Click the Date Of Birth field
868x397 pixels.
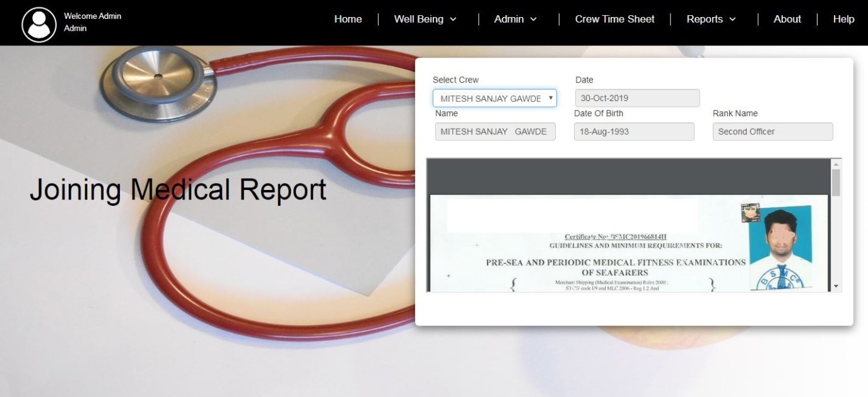pos(634,132)
